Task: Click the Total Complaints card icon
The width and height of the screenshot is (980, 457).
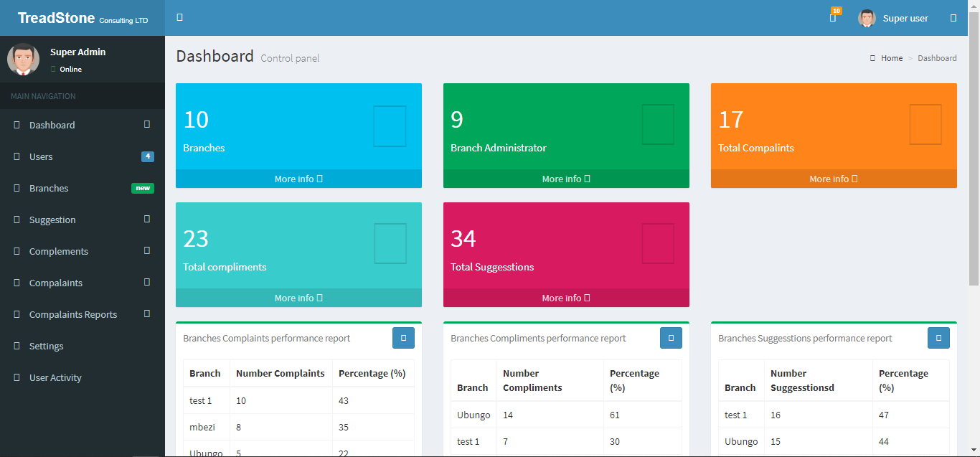Action: (925, 125)
